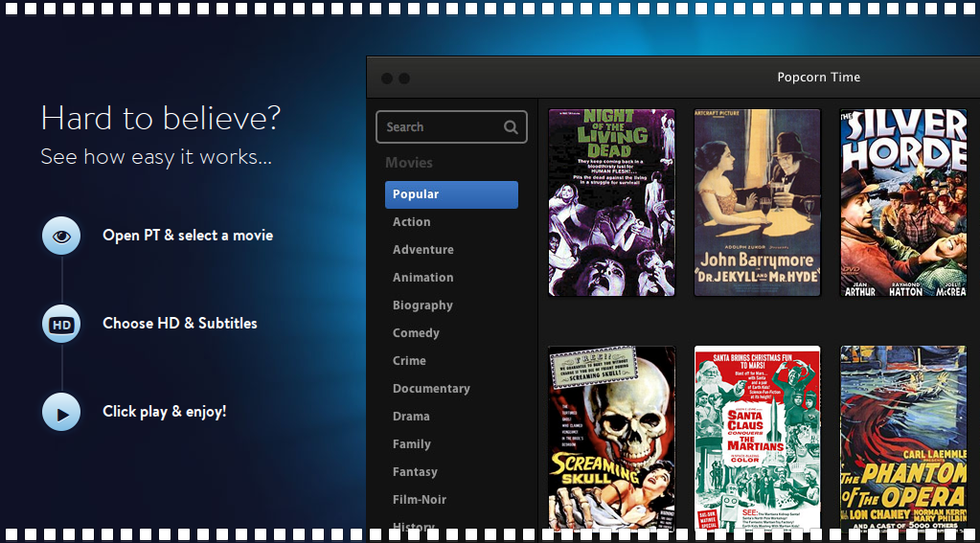Choose the Film-Noir category

(420, 500)
